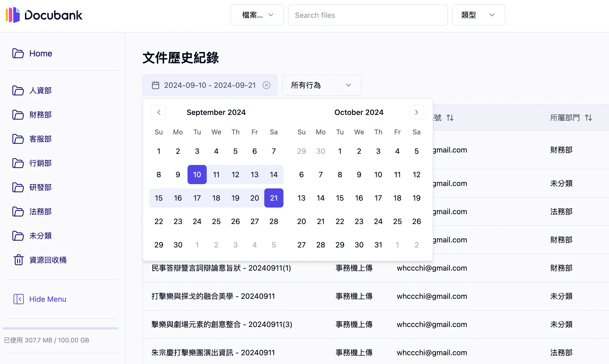The width and height of the screenshot is (609, 364).
Task: Click into the Search files input field
Action: click(x=368, y=15)
